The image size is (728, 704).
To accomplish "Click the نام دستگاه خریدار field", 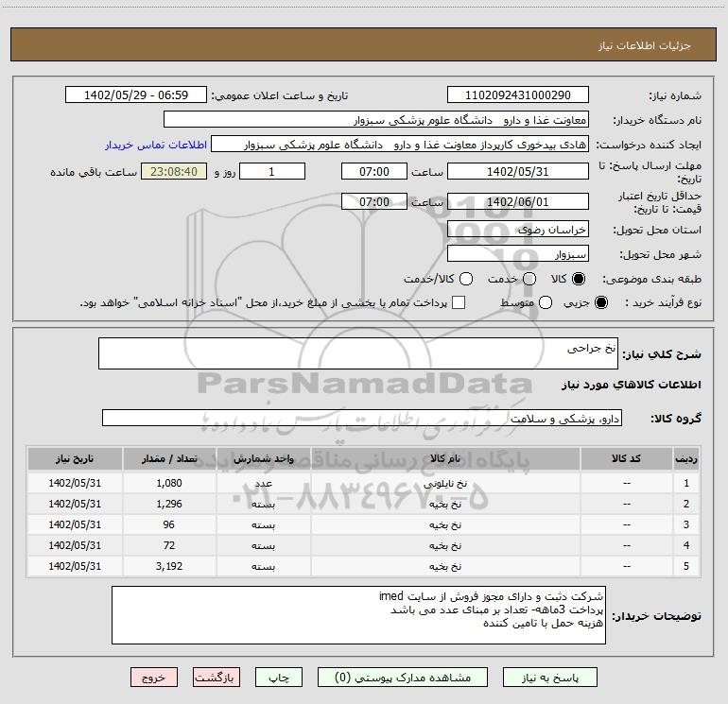I will [x=376, y=120].
